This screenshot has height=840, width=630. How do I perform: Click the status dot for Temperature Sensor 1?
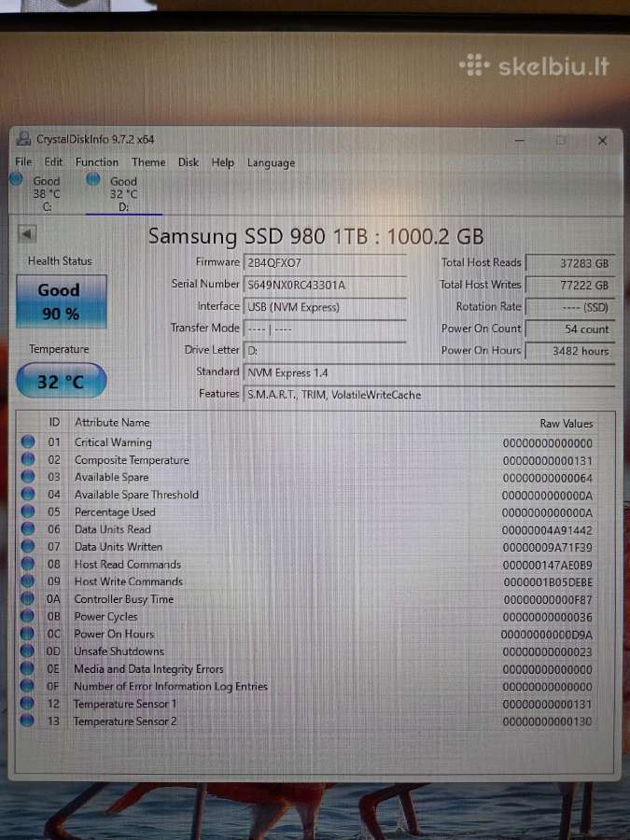coord(27,703)
